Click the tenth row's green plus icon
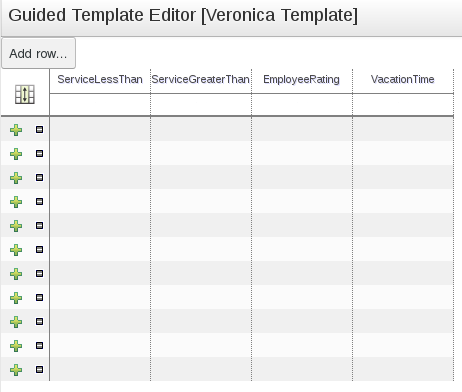Viewport: 462px width, 392px height. (x=16, y=346)
